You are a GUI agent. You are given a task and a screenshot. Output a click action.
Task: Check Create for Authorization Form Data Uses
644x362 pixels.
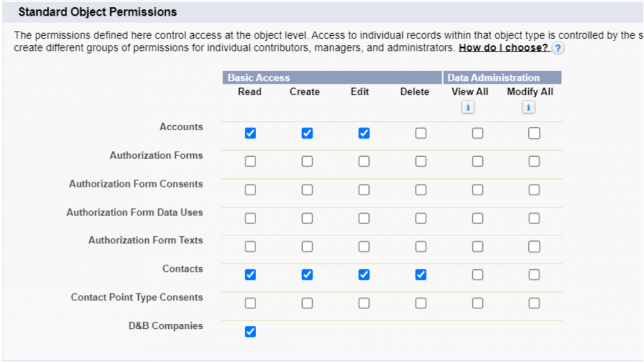click(x=307, y=218)
